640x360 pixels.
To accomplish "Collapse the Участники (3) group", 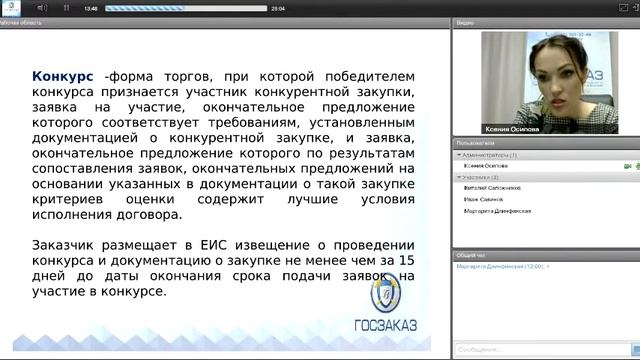I will point(459,177).
